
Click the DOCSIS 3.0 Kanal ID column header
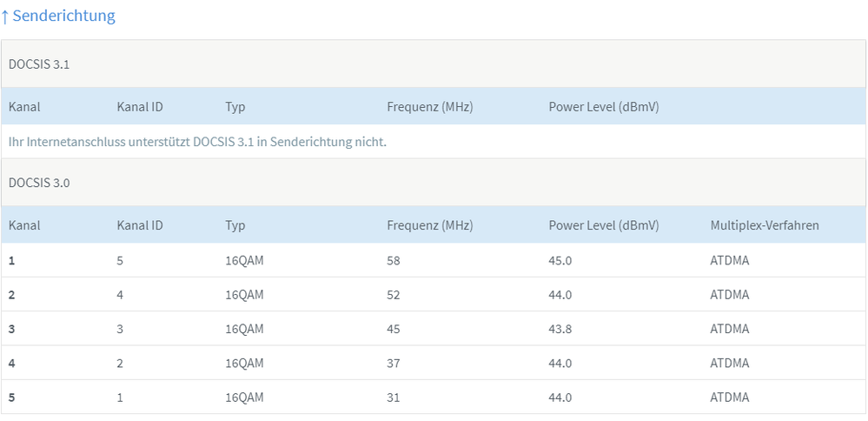tap(140, 225)
